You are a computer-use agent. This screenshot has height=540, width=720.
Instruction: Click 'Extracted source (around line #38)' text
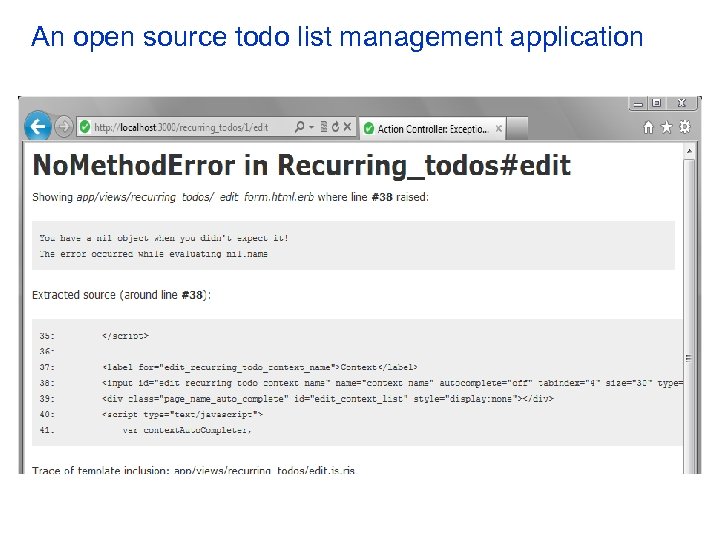(x=121, y=295)
